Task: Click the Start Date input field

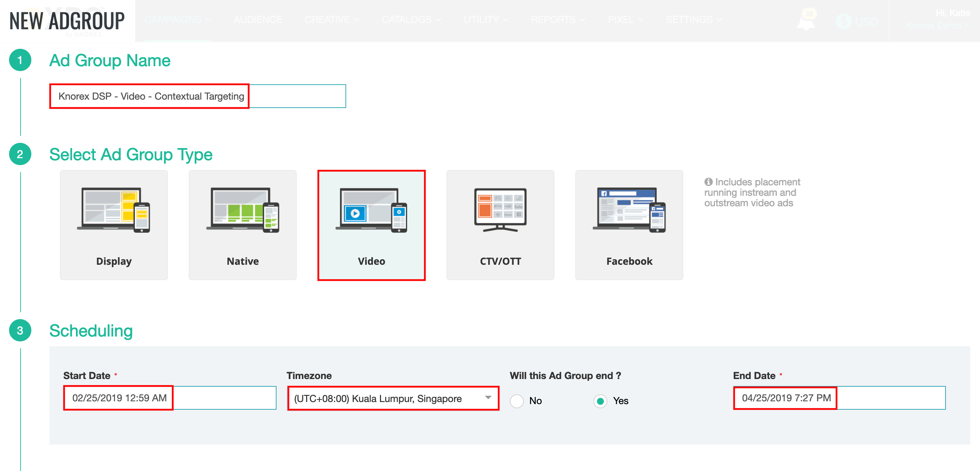Action: pyautogui.click(x=170, y=398)
